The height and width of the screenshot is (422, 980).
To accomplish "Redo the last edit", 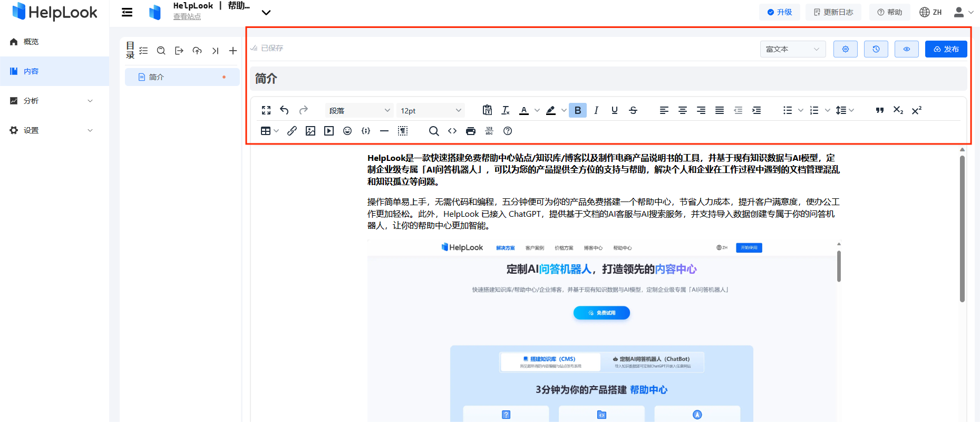I will click(303, 110).
